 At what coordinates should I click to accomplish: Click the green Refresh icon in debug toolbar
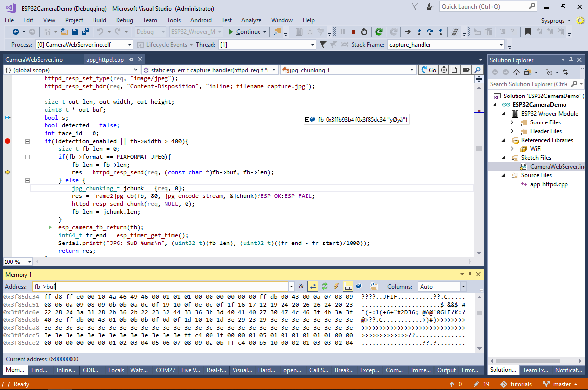click(x=379, y=32)
